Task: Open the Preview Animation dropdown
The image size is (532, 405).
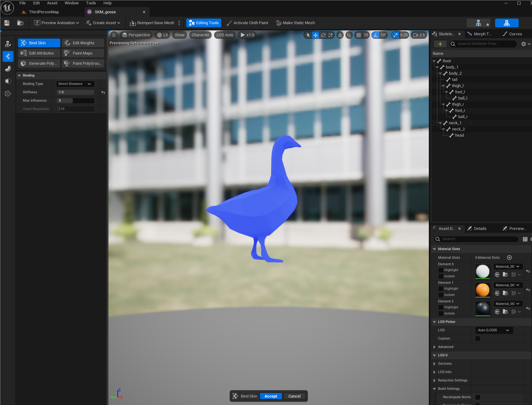Action: pos(56,23)
